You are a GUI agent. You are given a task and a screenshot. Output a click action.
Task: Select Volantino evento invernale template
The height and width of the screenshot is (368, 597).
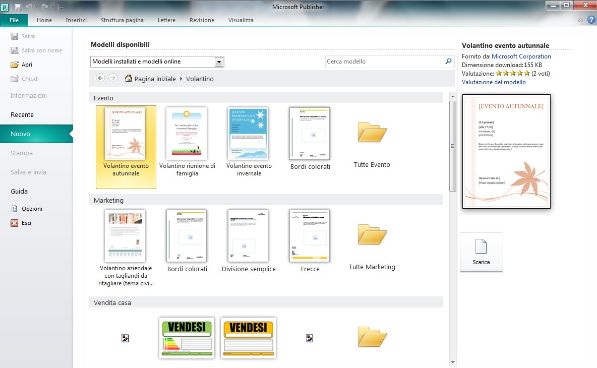[249, 142]
